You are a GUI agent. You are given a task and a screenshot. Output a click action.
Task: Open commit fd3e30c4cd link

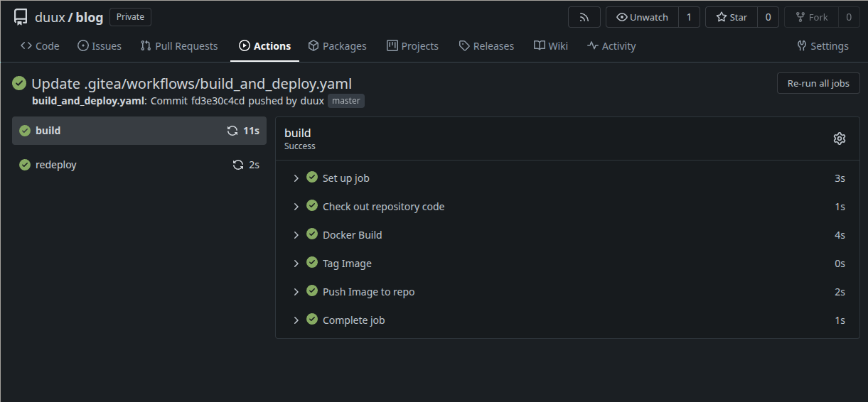click(218, 101)
